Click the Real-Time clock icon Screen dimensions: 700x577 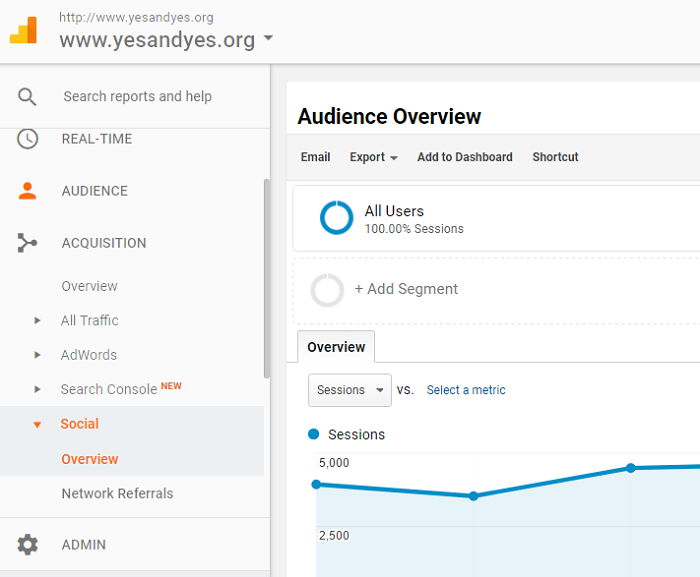tap(27, 139)
